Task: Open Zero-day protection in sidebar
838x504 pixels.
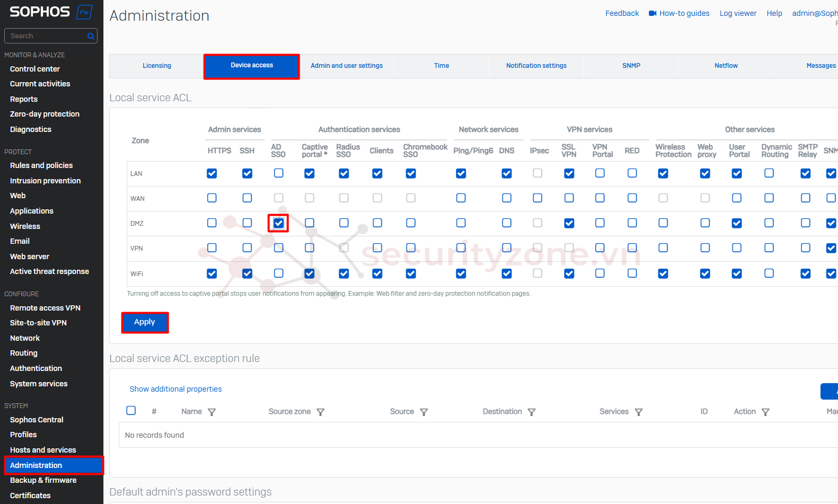Action: [x=45, y=114]
